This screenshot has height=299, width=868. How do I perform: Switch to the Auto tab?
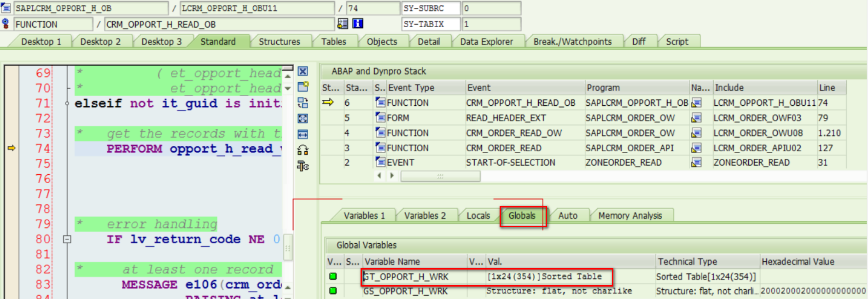568,215
